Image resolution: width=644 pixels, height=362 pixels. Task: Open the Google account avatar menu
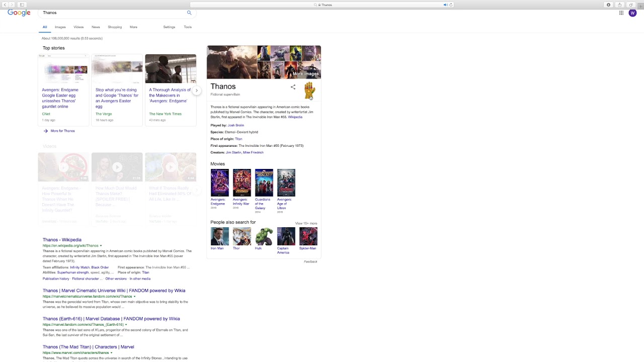coord(632,13)
